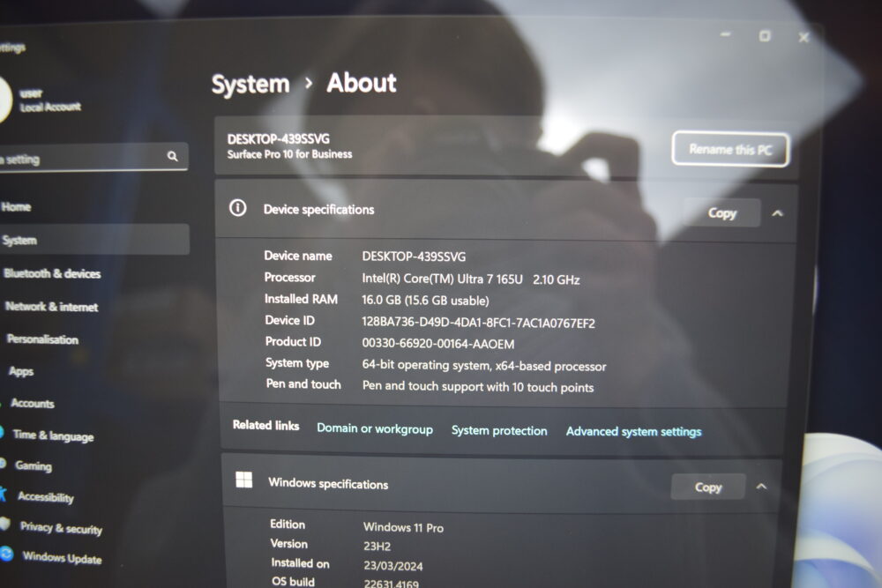
Task: Click the Local Account user name
Action: pos(50,107)
